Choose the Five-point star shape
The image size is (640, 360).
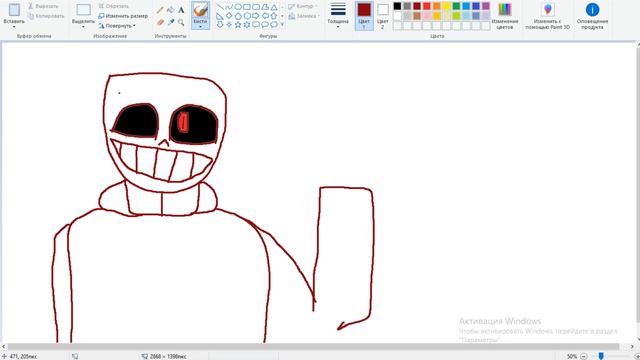click(238, 25)
